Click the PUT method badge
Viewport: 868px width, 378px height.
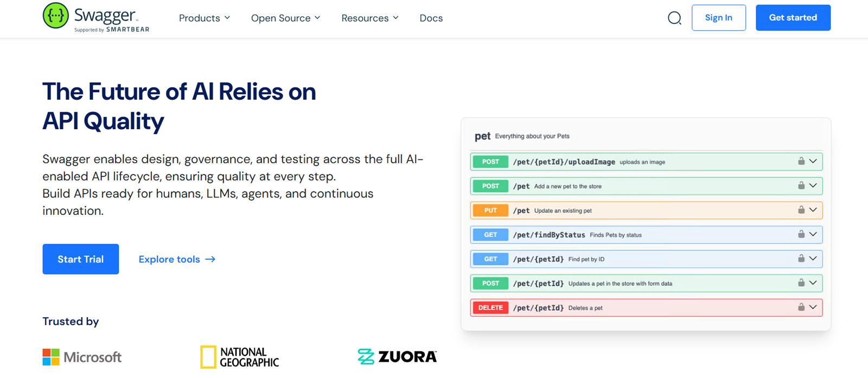point(490,210)
